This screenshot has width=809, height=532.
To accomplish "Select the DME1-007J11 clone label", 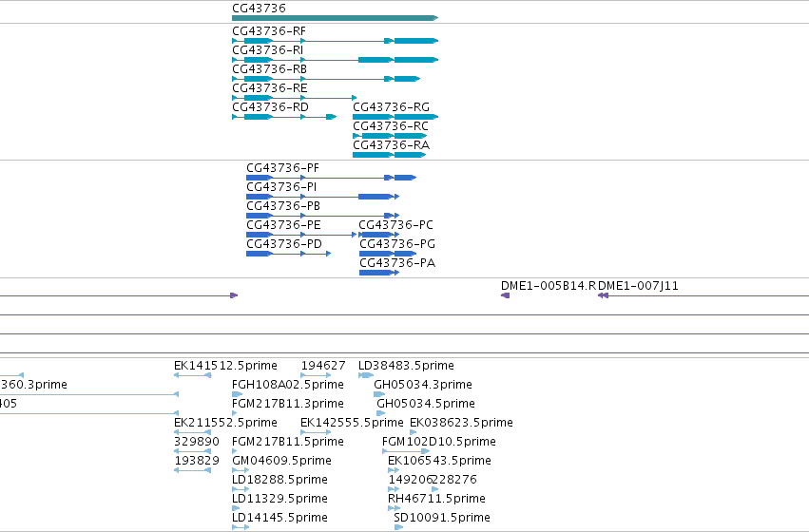I will point(638,286).
